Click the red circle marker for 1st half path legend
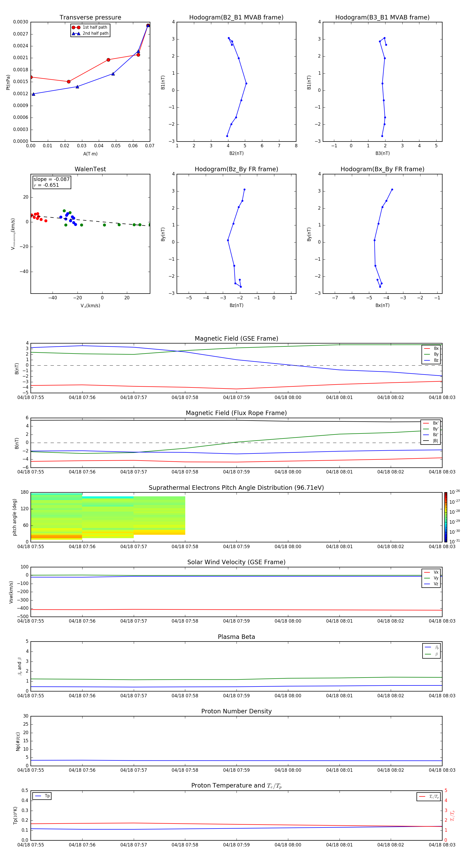This screenshot has height=868, width=473. (76, 27)
